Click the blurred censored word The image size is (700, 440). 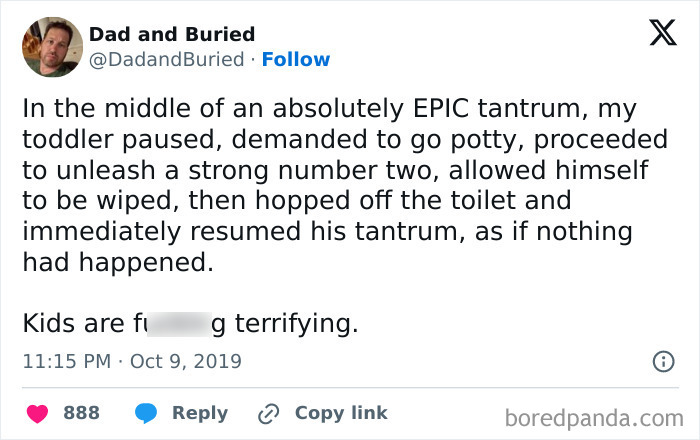(x=175, y=325)
